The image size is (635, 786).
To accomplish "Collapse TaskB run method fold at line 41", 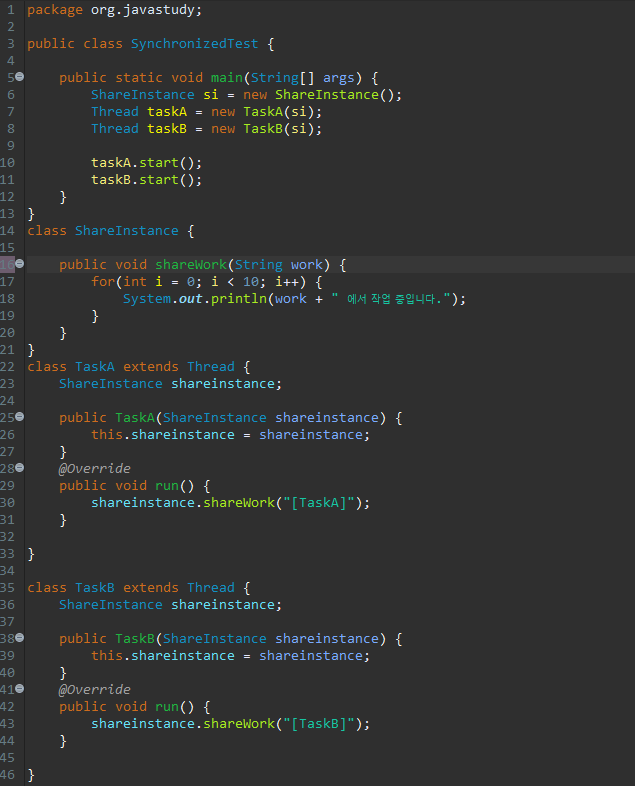I will (x=19, y=689).
